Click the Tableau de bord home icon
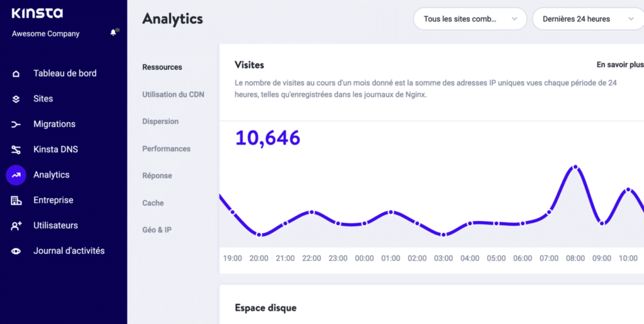 pyautogui.click(x=16, y=74)
